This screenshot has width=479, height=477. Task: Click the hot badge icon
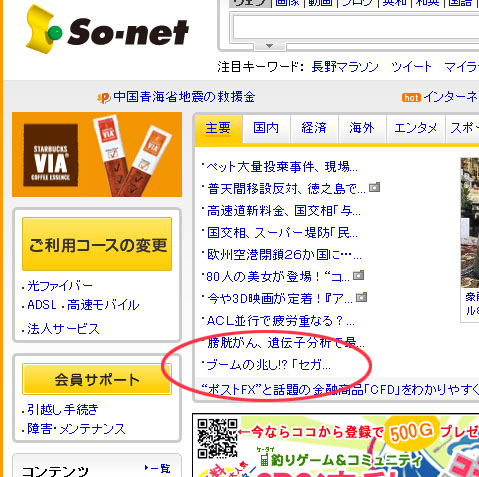(411, 97)
